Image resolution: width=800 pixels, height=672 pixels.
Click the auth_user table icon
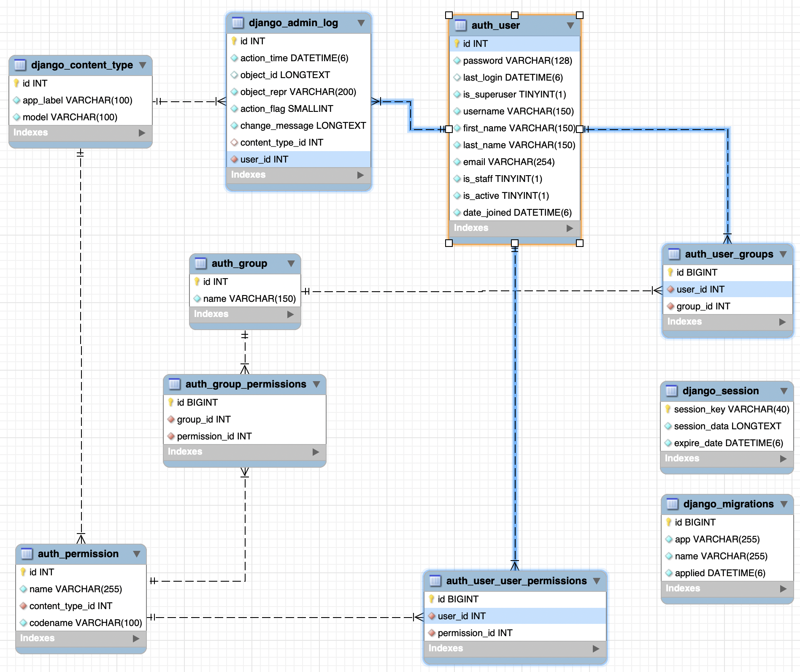click(461, 25)
